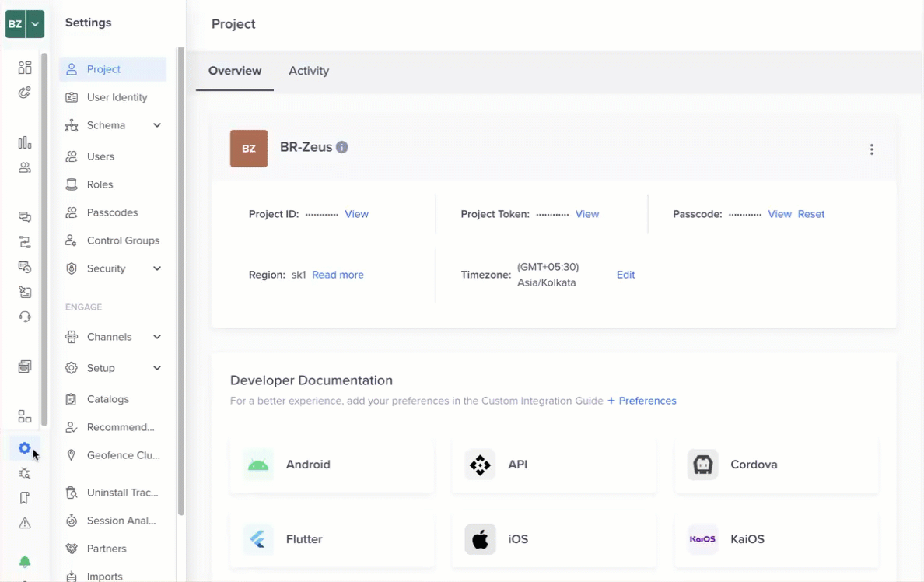
Task: Open the KaiOS documentation card
Action: 777,539
